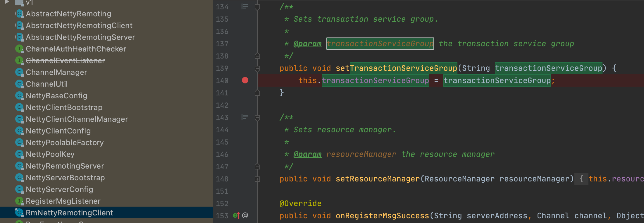The image size is (644, 223).
Task: Click the class icon of RmNettyRemotingClient
Action: [x=19, y=213]
